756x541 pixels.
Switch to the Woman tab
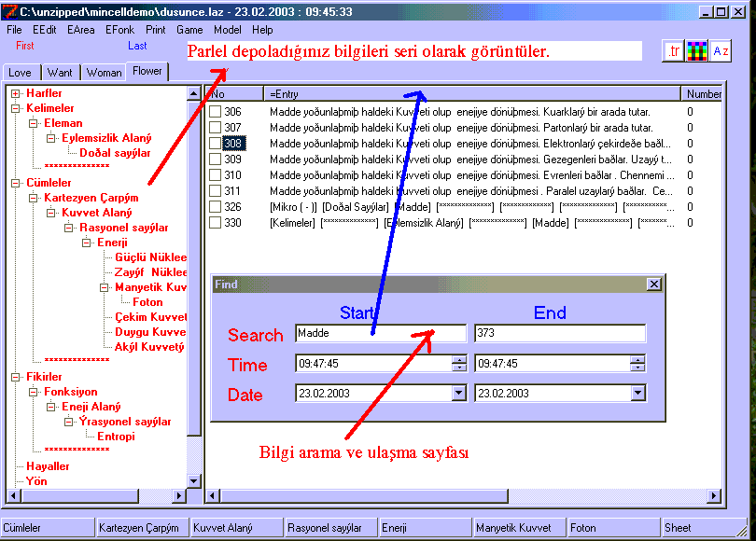[x=105, y=73]
